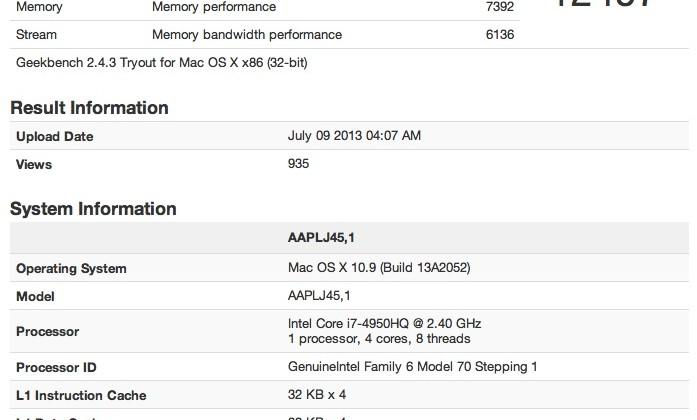Select the L1 Instruction Cache value '32 KB x 4'
This screenshot has width=697, height=420.
click(x=317, y=395)
